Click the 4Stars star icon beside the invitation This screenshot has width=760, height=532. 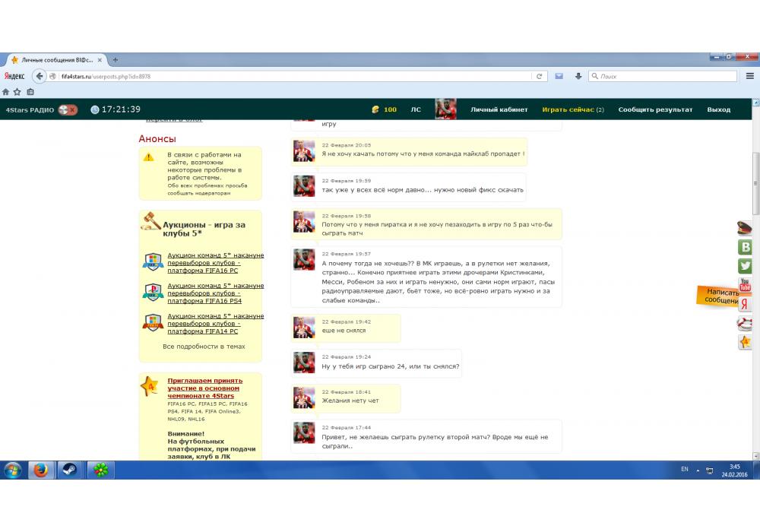tap(149, 386)
